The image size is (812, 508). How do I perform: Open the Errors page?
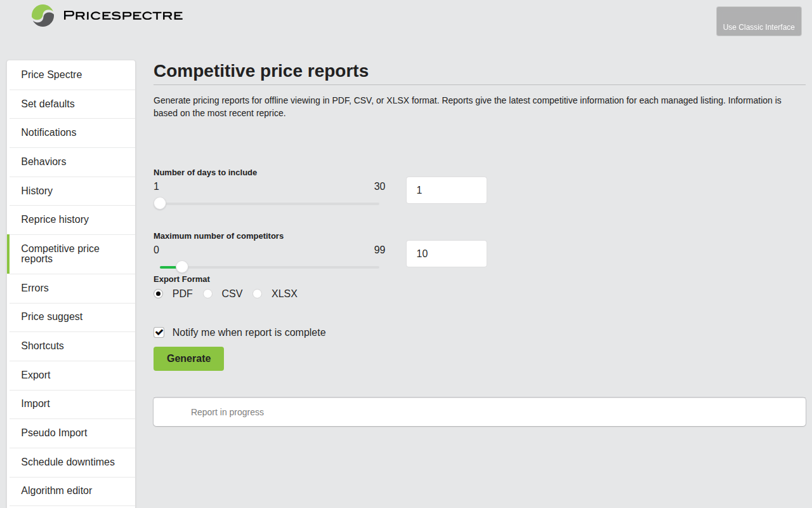pyautogui.click(x=35, y=288)
